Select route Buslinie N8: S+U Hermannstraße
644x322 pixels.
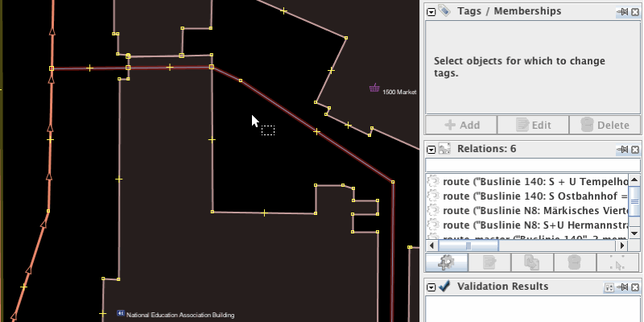pos(527,225)
